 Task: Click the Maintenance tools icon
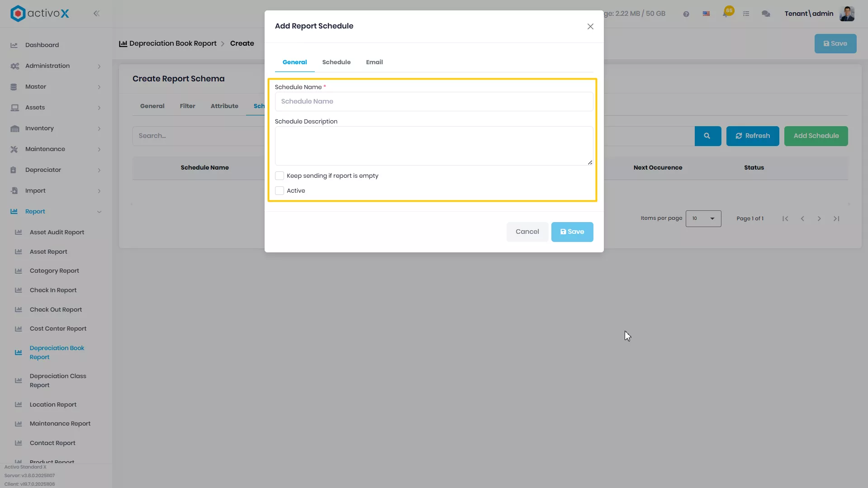(x=14, y=149)
